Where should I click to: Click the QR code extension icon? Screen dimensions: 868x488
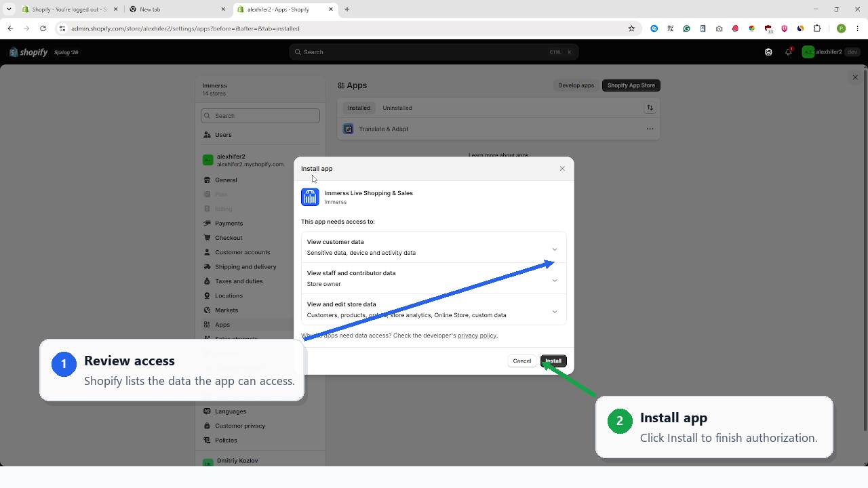(670, 28)
